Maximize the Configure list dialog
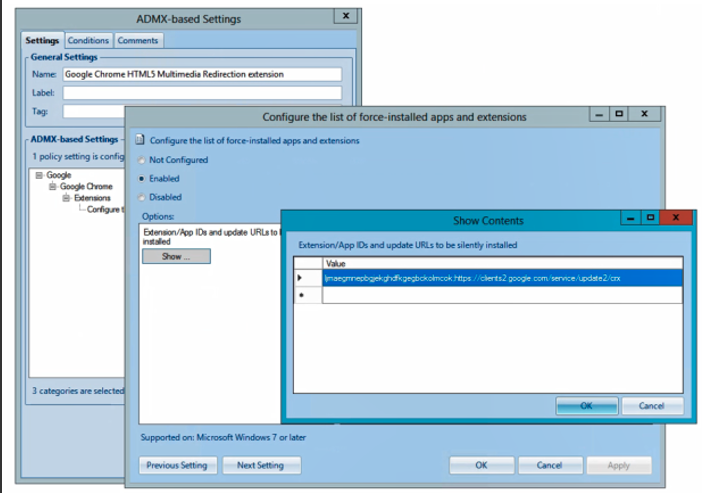Image resolution: width=702 pixels, height=493 pixels. point(620,115)
